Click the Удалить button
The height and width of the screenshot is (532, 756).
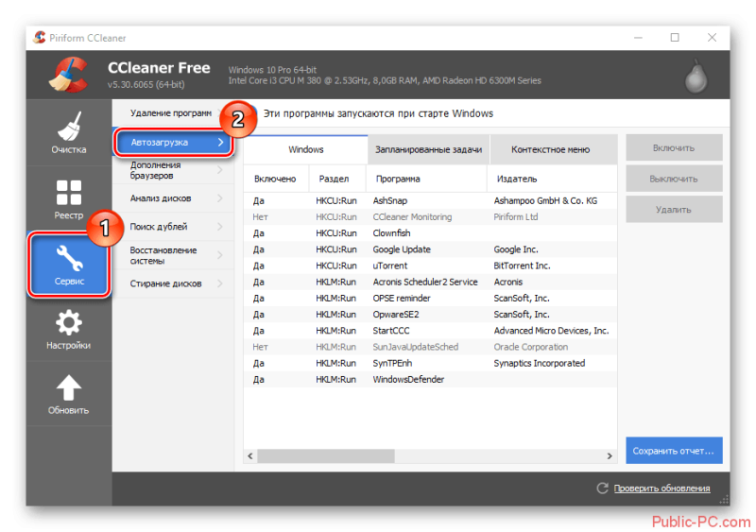(x=674, y=210)
